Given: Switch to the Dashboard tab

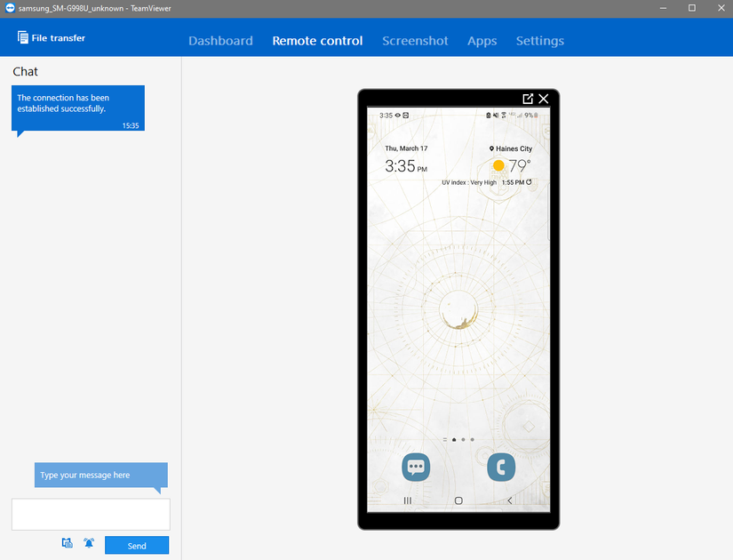Looking at the screenshot, I should pos(220,41).
